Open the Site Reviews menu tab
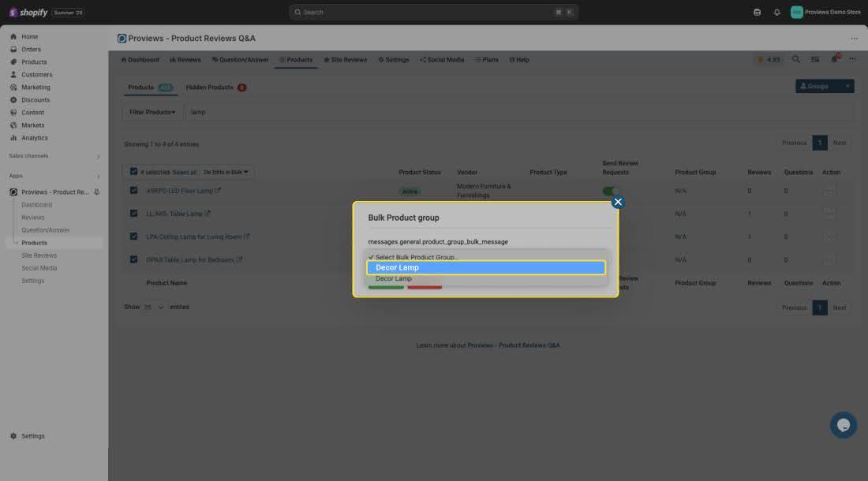 click(345, 60)
